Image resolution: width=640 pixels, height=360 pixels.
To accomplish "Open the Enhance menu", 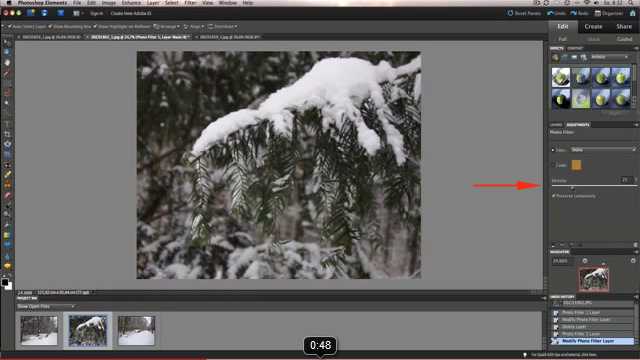I will coord(131,3).
